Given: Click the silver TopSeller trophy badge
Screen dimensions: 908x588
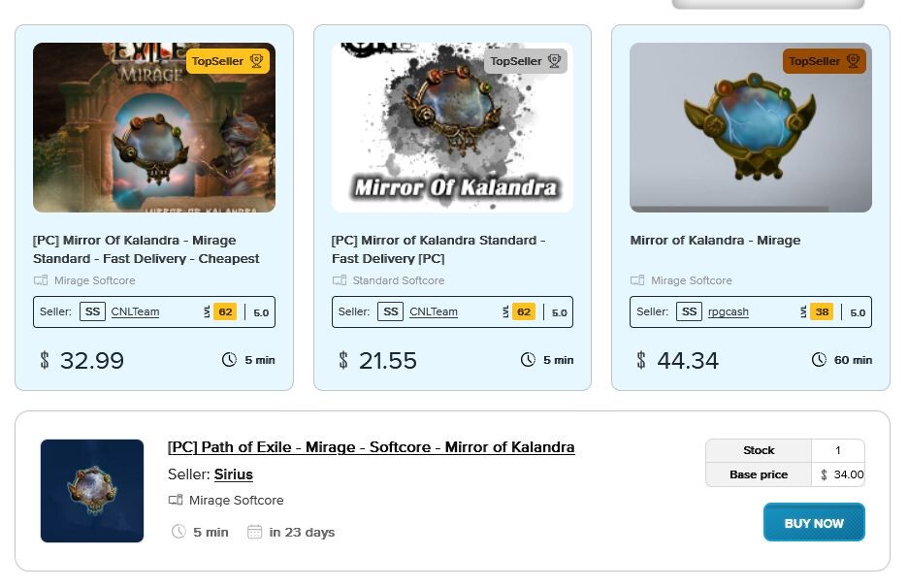Looking at the screenshot, I should 525,61.
